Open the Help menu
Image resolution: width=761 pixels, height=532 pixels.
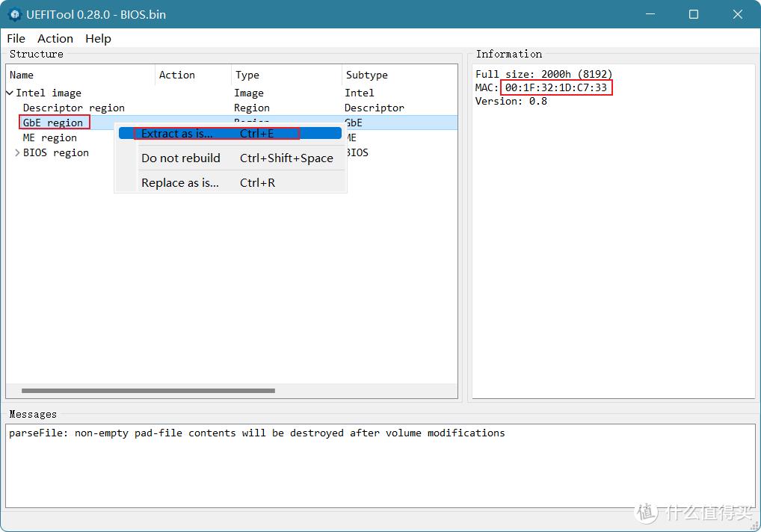pyautogui.click(x=98, y=39)
